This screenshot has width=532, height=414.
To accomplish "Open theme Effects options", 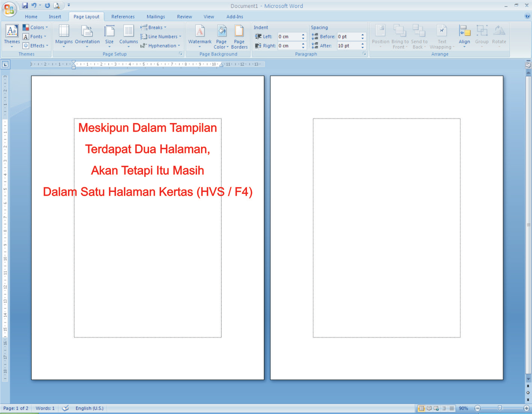I will coord(35,46).
